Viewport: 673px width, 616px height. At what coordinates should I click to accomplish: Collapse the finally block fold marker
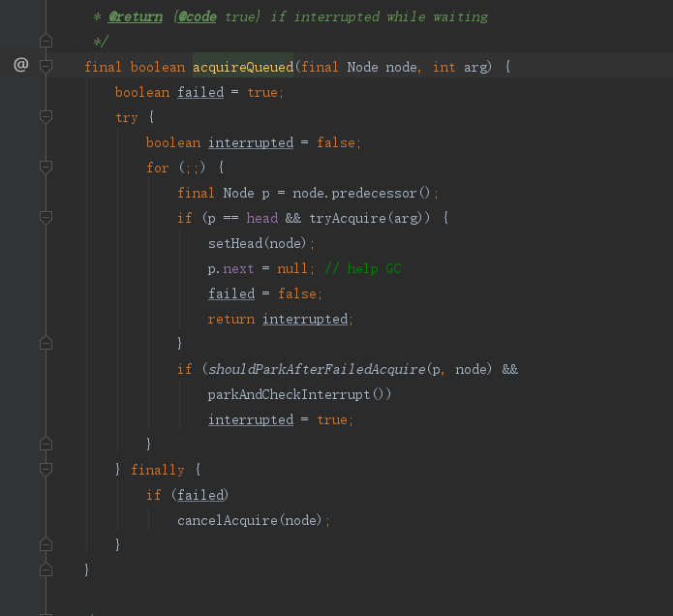46,469
